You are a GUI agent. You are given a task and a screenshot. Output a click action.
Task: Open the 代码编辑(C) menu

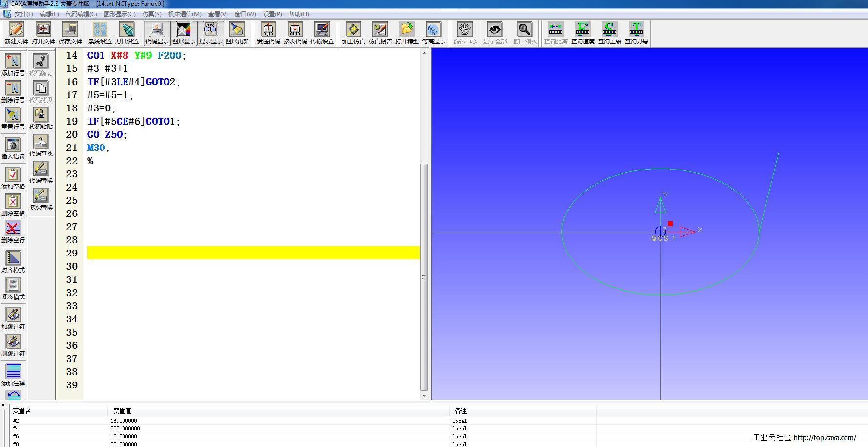pyautogui.click(x=81, y=14)
